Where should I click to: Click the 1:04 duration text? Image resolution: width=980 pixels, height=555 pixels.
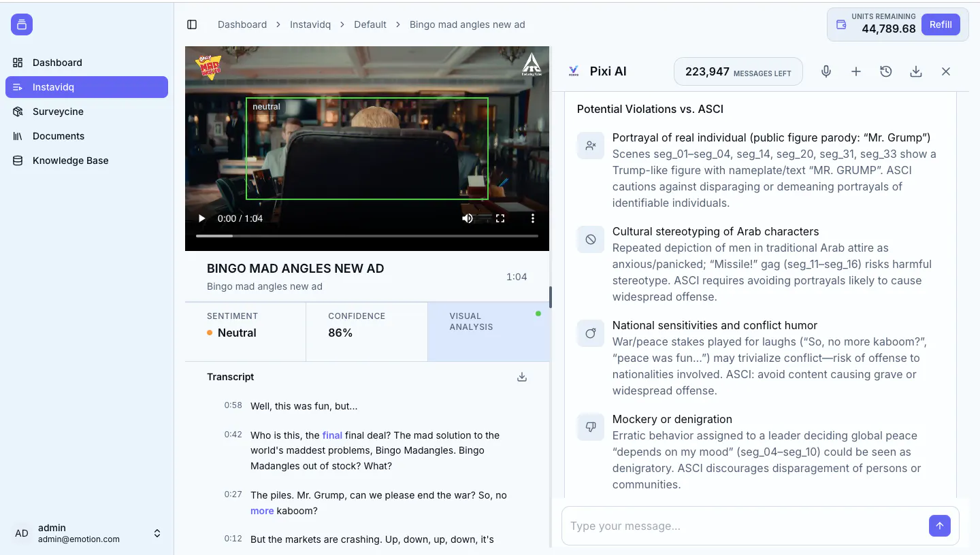click(x=517, y=277)
